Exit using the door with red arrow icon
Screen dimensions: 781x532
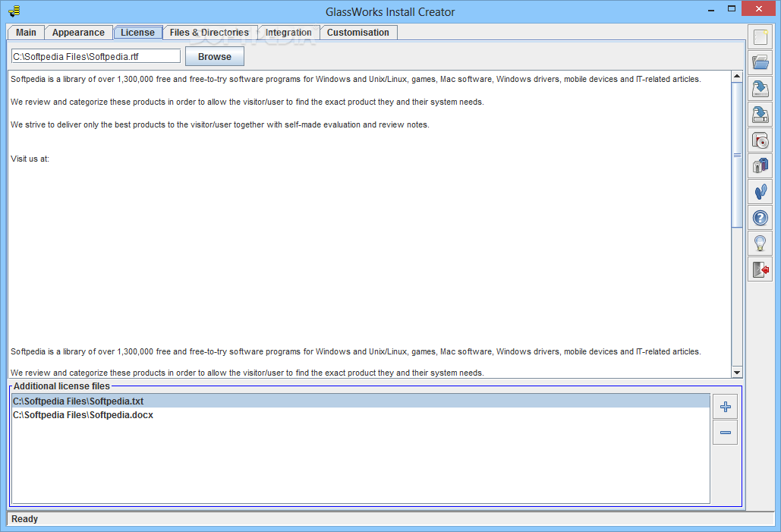click(760, 269)
